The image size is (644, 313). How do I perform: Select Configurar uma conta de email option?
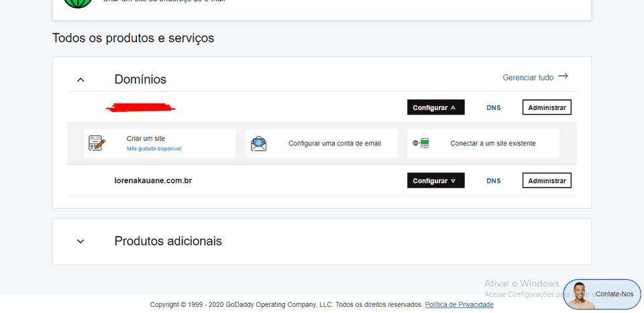(x=334, y=143)
